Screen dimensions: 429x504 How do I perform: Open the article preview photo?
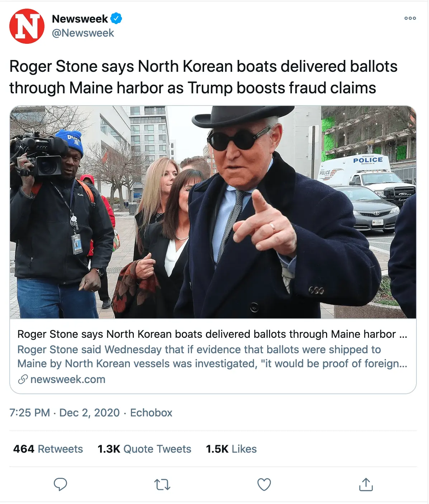tap(213, 212)
